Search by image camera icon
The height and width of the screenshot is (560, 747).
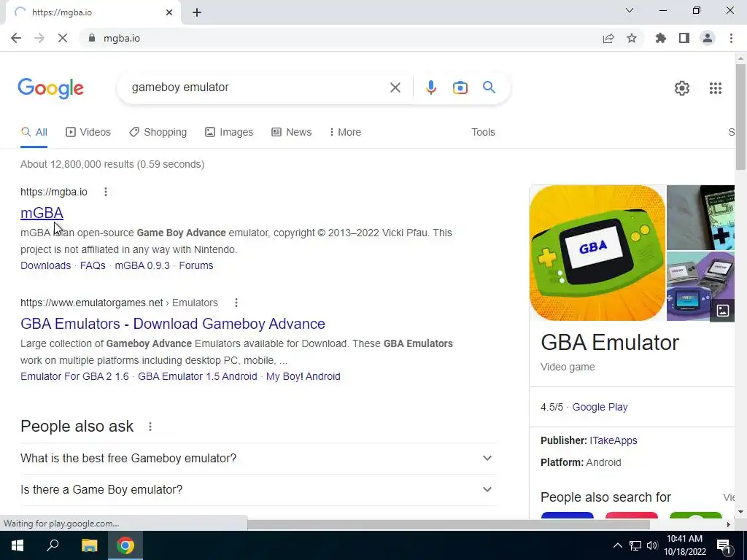pyautogui.click(x=460, y=87)
